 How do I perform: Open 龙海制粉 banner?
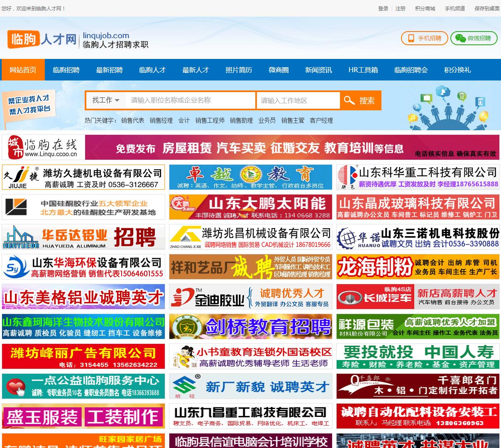pyautogui.click(x=418, y=267)
